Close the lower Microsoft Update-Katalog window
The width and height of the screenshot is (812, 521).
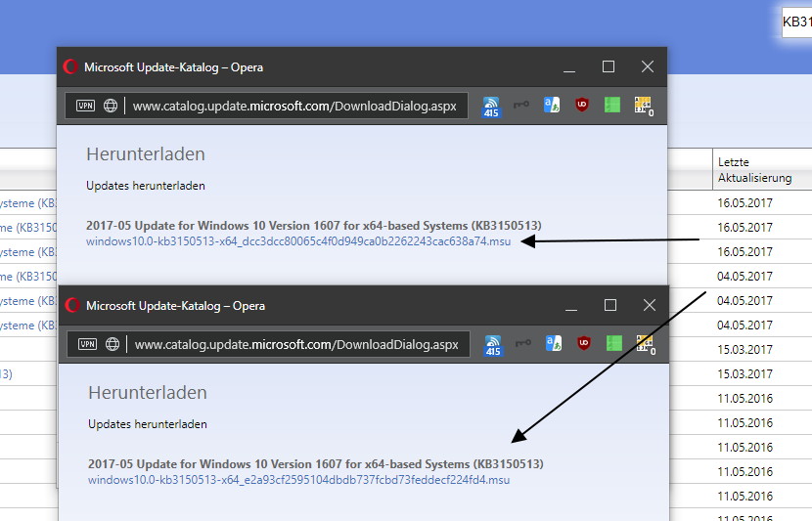click(650, 305)
